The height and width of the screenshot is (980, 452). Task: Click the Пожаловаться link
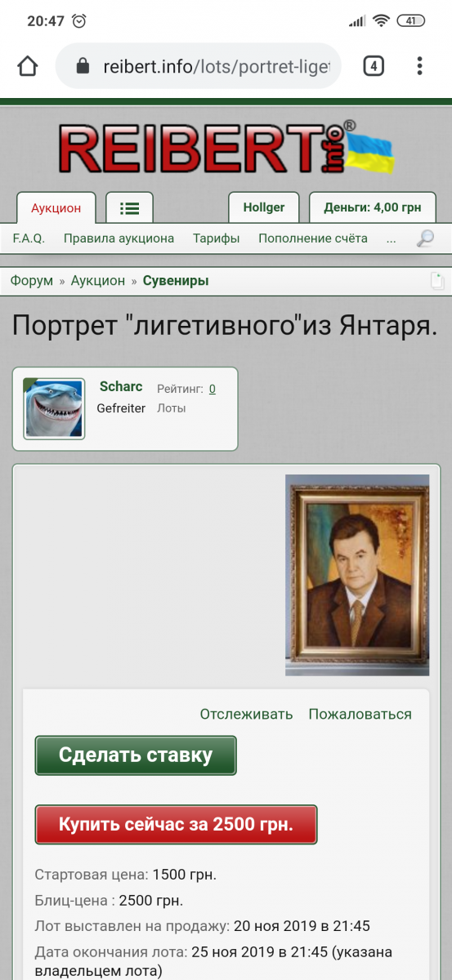click(360, 714)
